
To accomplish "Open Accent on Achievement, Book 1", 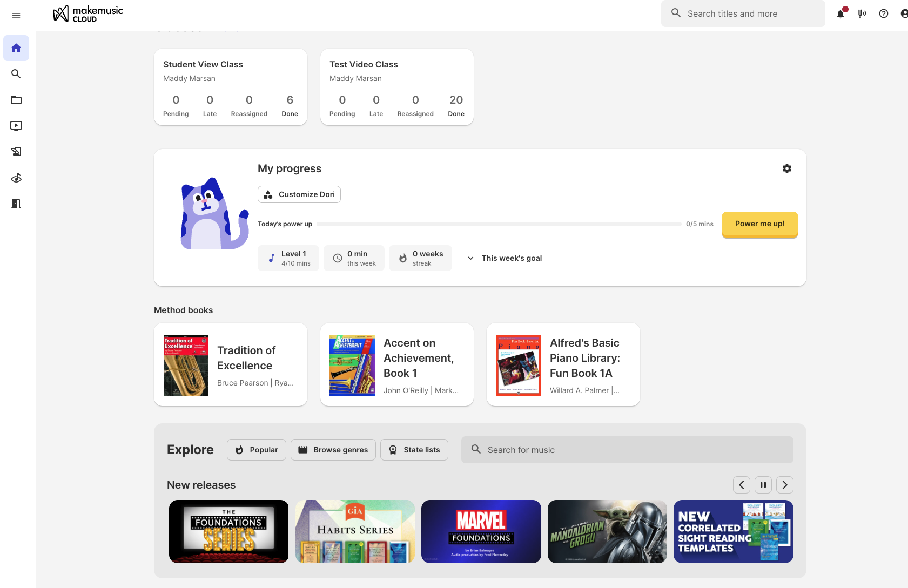I will coord(397,364).
